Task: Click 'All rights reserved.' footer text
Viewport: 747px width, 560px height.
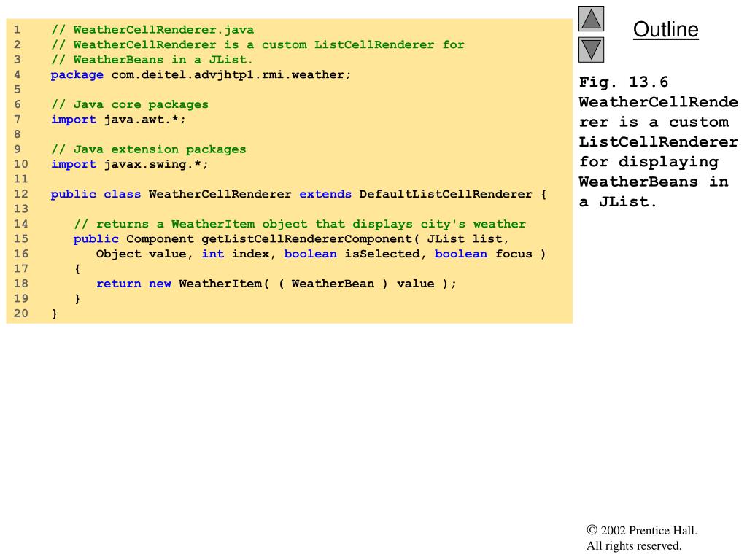Action: 634,545
